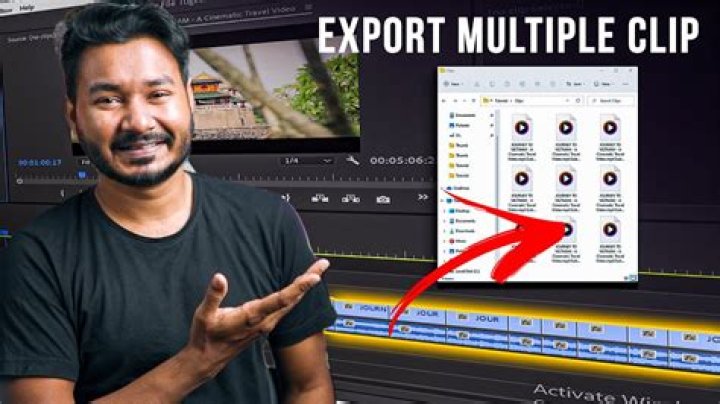The image size is (720, 404).
Task: Click the Search Clips box in File Explorer
Action: pos(611,100)
